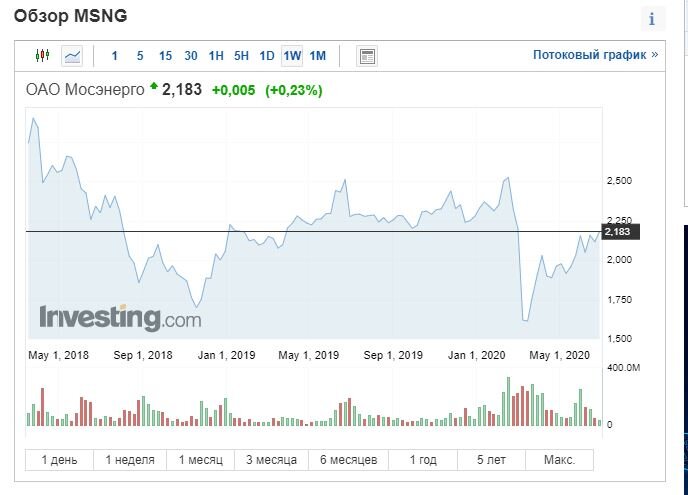Set chart interval to 1D
This screenshot has width=688, height=495.
coord(267,56)
